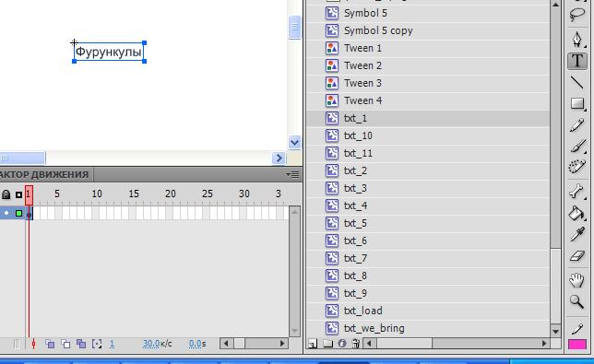Choose the Eyedropper tool
Image resolution: width=594 pixels, height=364 pixels.
click(577, 235)
